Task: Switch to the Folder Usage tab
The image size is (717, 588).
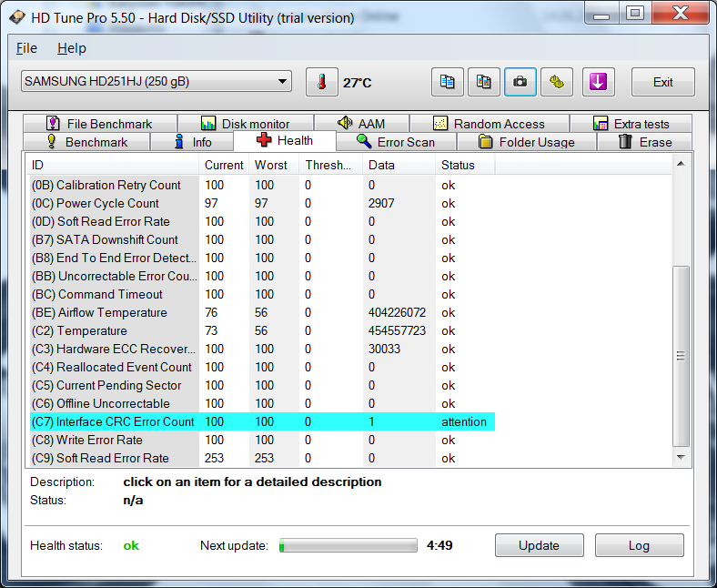Action: pos(526,142)
